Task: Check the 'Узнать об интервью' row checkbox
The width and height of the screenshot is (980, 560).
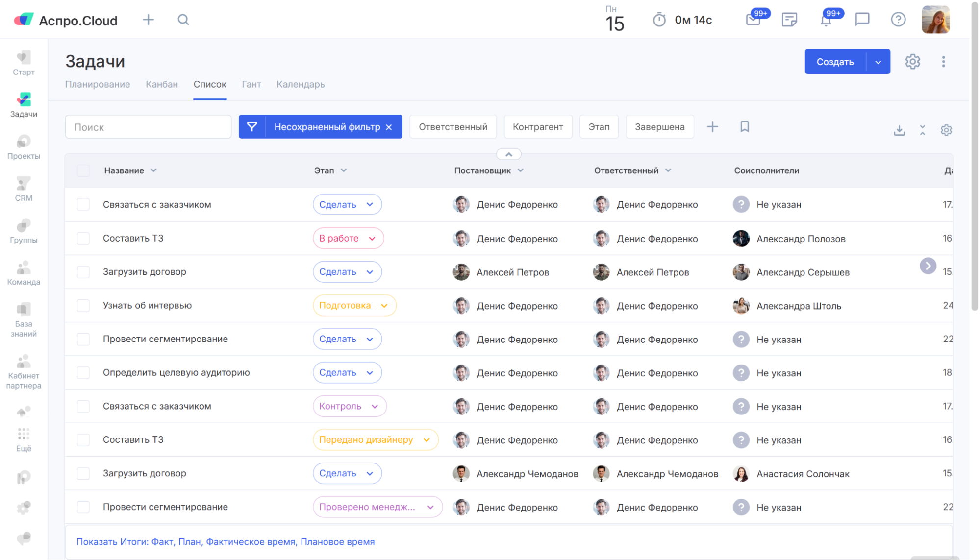Action: coord(83,306)
